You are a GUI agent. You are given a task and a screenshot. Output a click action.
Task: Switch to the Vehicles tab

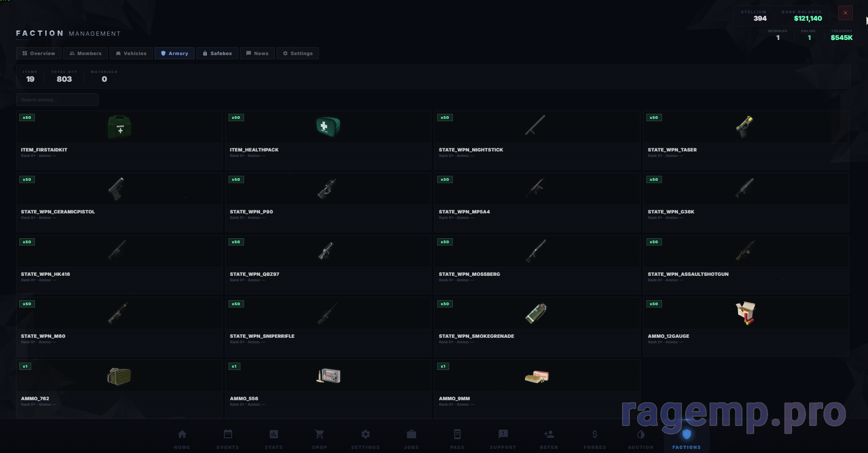tap(131, 53)
